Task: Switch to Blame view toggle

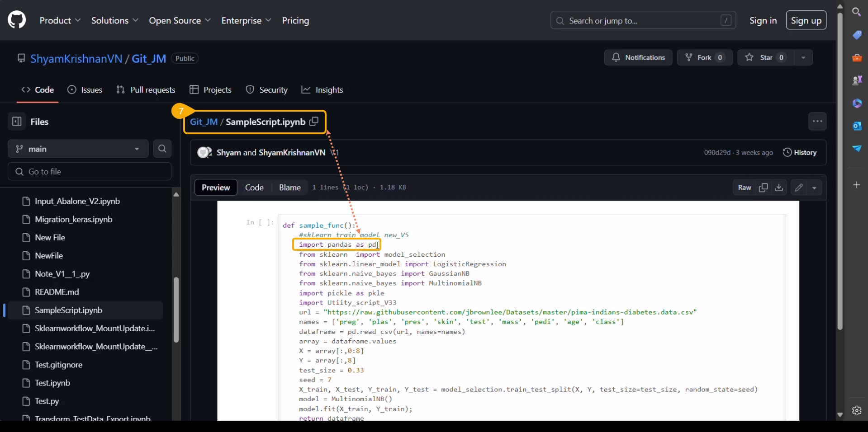Action: [x=290, y=188]
